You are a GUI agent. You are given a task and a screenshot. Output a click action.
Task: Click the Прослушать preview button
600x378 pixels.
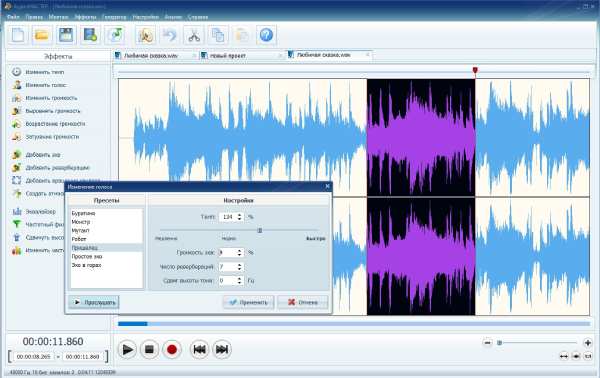point(94,302)
